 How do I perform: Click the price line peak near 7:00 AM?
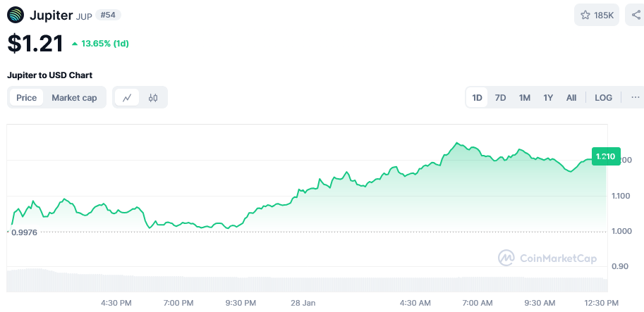point(456,143)
